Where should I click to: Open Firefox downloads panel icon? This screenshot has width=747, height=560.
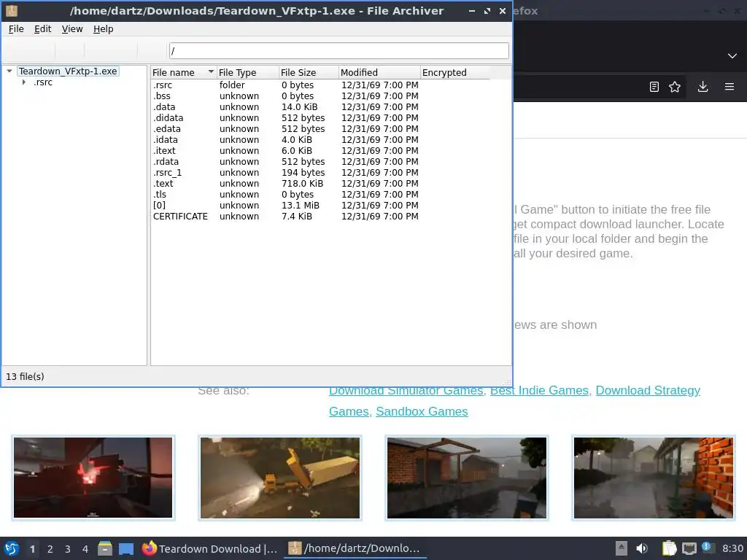703,87
